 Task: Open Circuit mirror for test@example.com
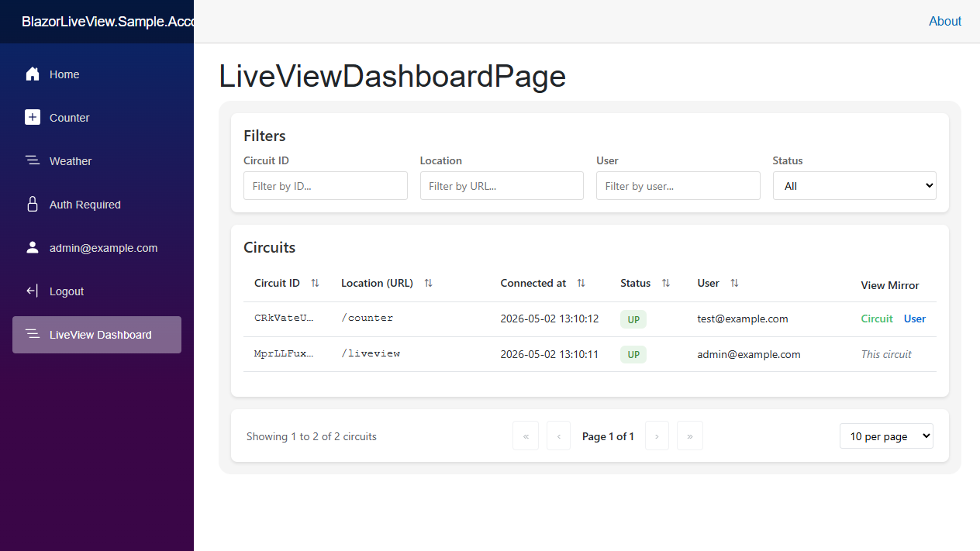pos(877,319)
